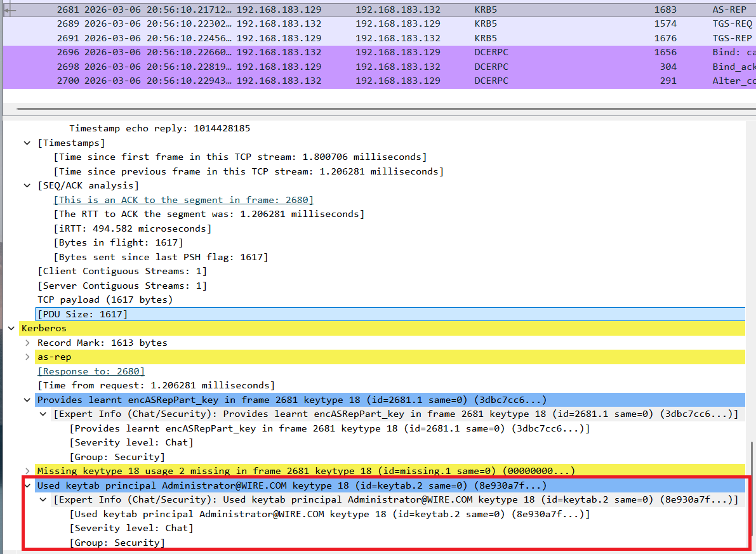Select Group: Security under encASRepPart_key

click(x=117, y=457)
